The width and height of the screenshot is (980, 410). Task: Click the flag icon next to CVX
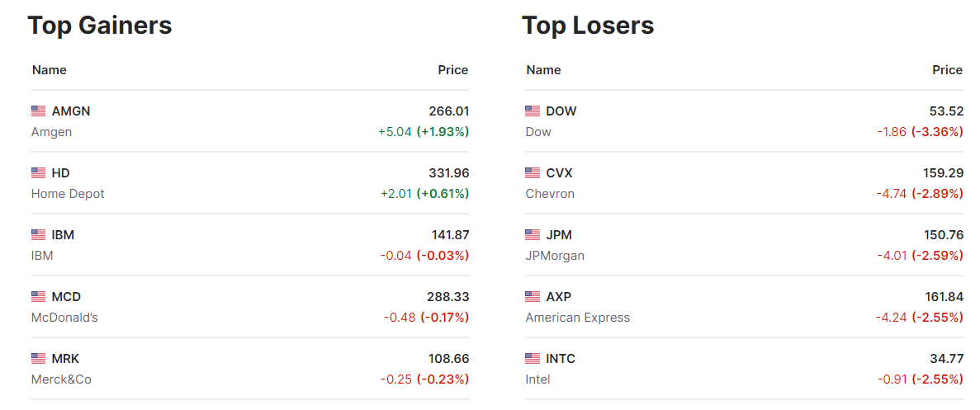coord(533,172)
